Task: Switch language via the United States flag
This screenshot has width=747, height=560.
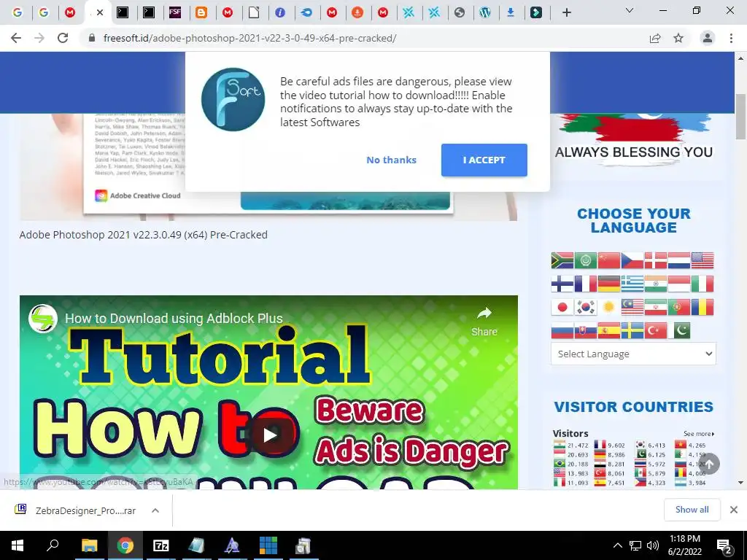Action: [x=703, y=260]
